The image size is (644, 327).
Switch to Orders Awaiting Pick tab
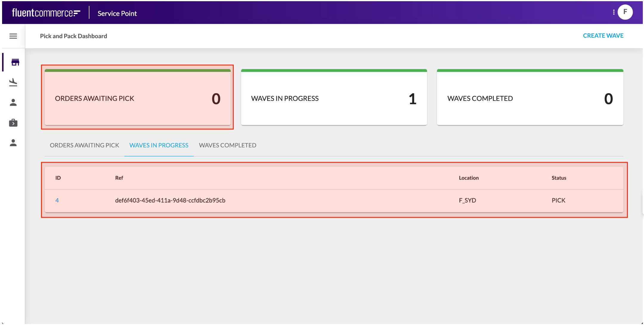tap(84, 145)
